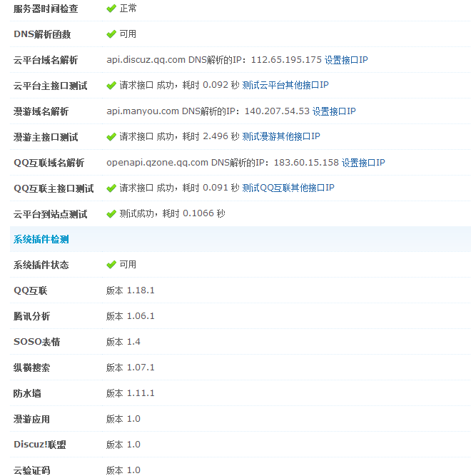This screenshot has width=471, height=476.
Task: Click the 腾讯分析 plugin name
Action: click(x=32, y=317)
